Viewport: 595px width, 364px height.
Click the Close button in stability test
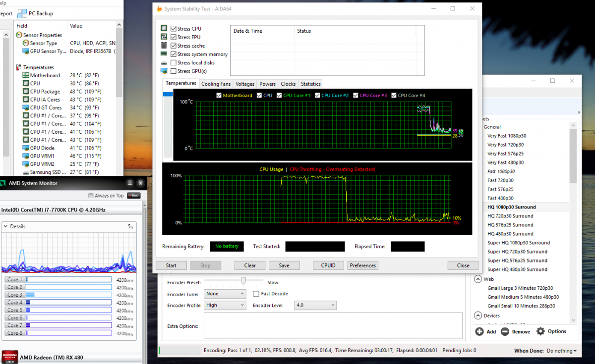click(x=463, y=265)
